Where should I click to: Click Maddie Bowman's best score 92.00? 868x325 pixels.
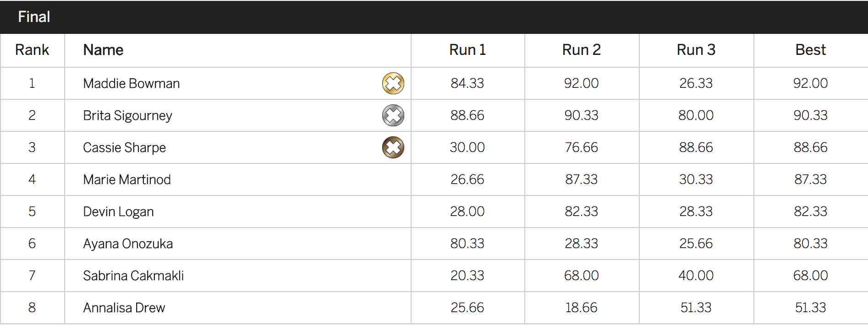tap(810, 83)
